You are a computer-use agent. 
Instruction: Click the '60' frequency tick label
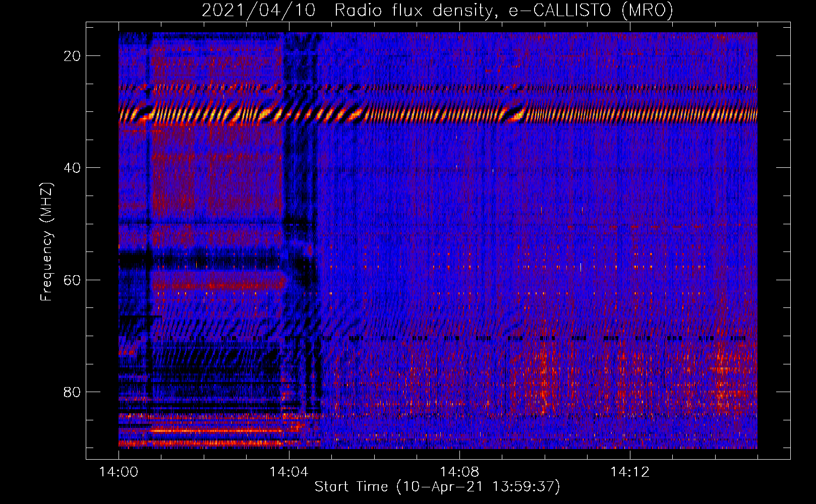(x=72, y=280)
